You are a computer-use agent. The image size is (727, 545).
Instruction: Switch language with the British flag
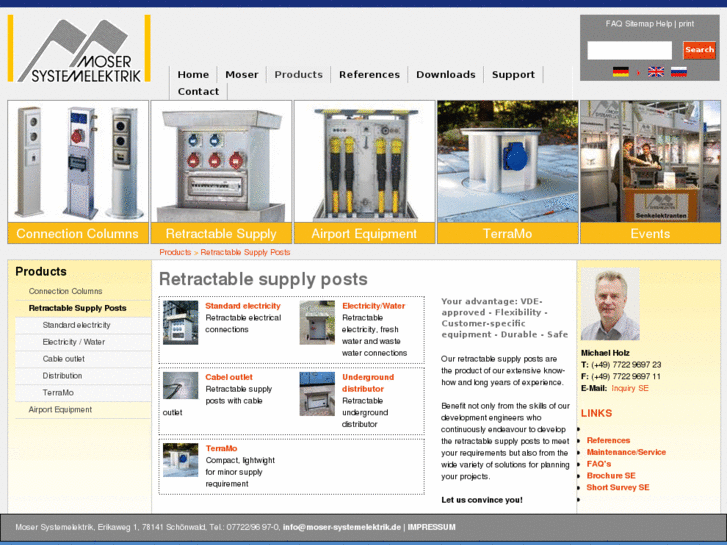pos(656,72)
